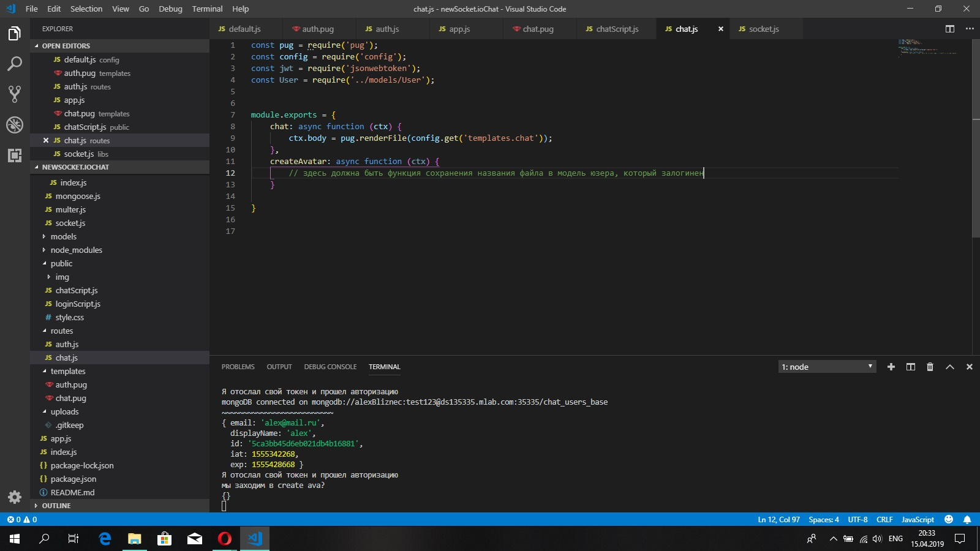Change language mode JavaScript
The width and height of the screenshot is (980, 551).
[918, 519]
